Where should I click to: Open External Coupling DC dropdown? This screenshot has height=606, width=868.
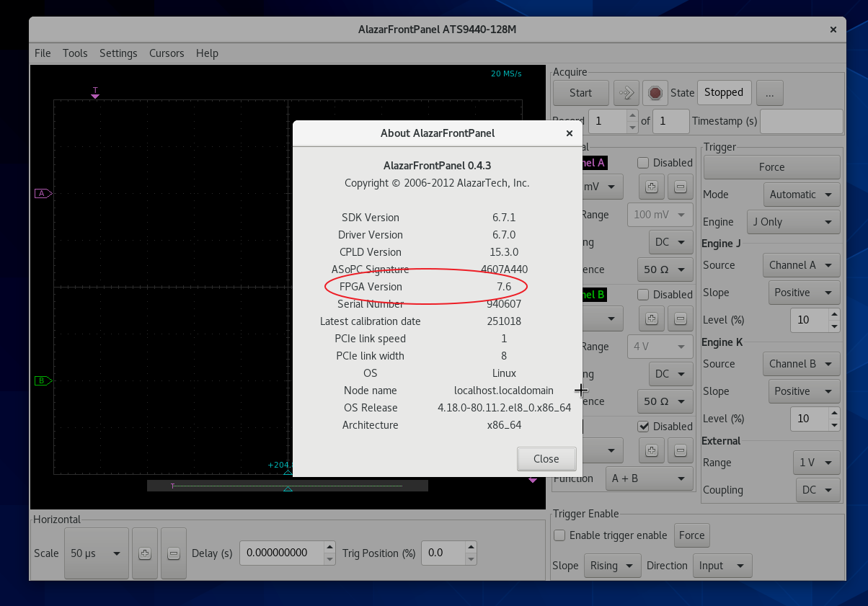click(818, 490)
